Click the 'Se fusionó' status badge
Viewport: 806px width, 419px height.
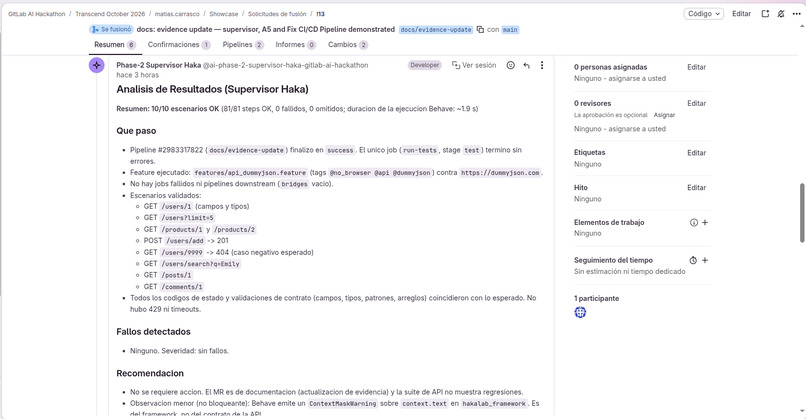(x=112, y=29)
